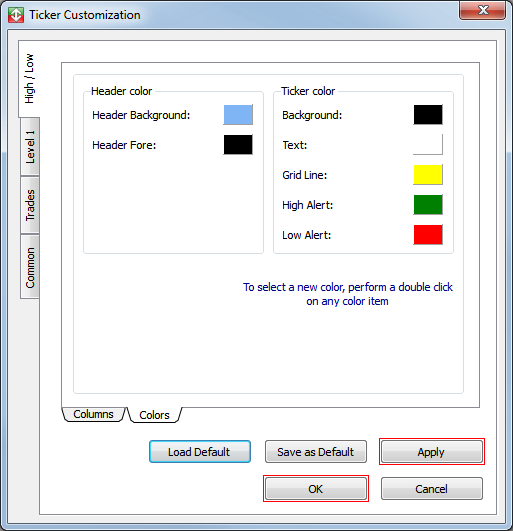Switch to the Columns bottom tab
The width and height of the screenshot is (513, 531).
click(x=93, y=414)
